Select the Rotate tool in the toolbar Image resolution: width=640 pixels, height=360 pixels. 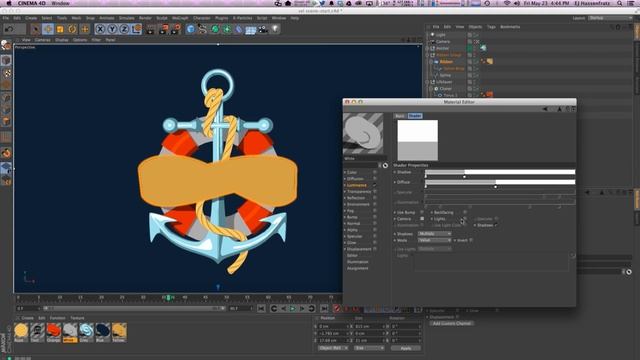tap(72, 29)
